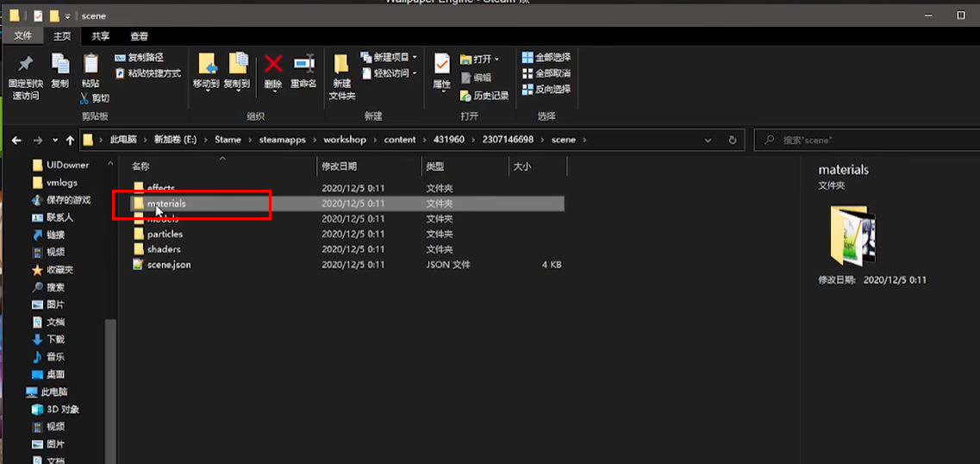
Task: Click 复制路径 (Copy path) button
Action: click(x=140, y=58)
